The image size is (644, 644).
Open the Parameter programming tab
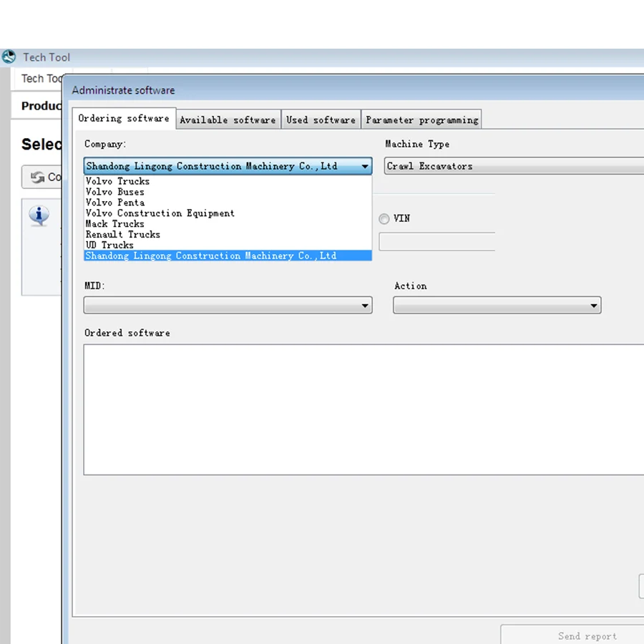point(421,119)
